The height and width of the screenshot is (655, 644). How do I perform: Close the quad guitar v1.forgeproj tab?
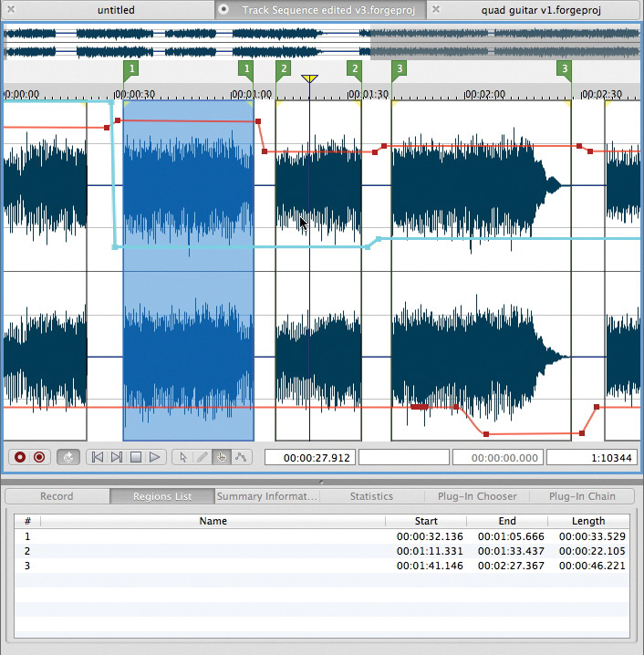tap(436, 10)
